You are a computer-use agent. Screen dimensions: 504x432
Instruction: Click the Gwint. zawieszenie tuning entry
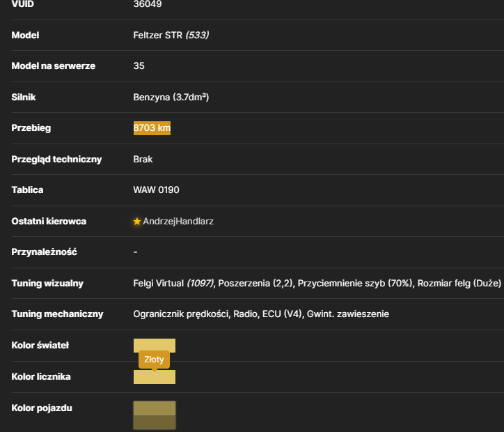[348, 314]
